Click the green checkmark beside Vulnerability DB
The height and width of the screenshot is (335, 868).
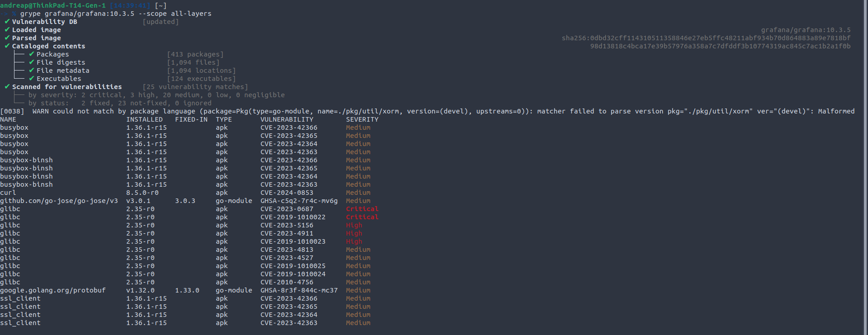pyautogui.click(x=7, y=22)
